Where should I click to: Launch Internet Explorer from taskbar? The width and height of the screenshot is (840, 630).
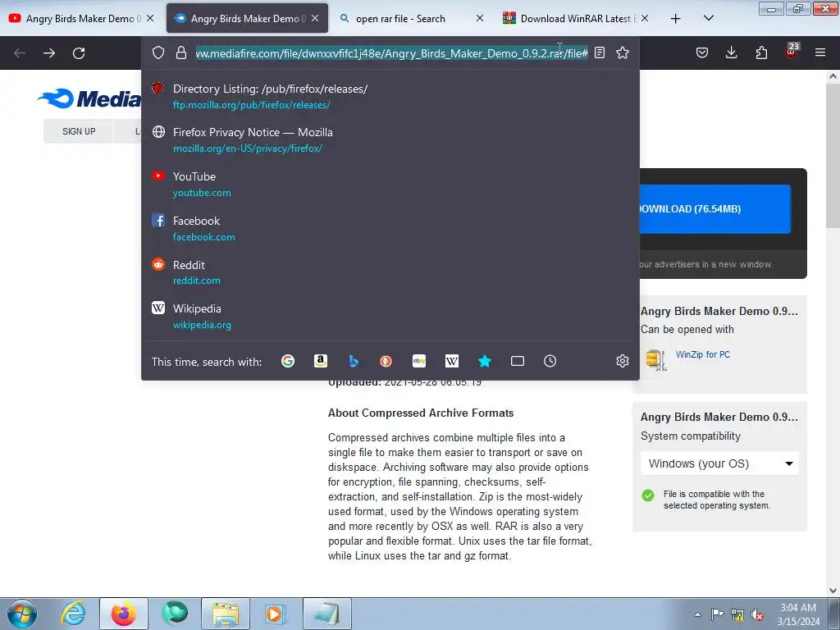point(73,614)
